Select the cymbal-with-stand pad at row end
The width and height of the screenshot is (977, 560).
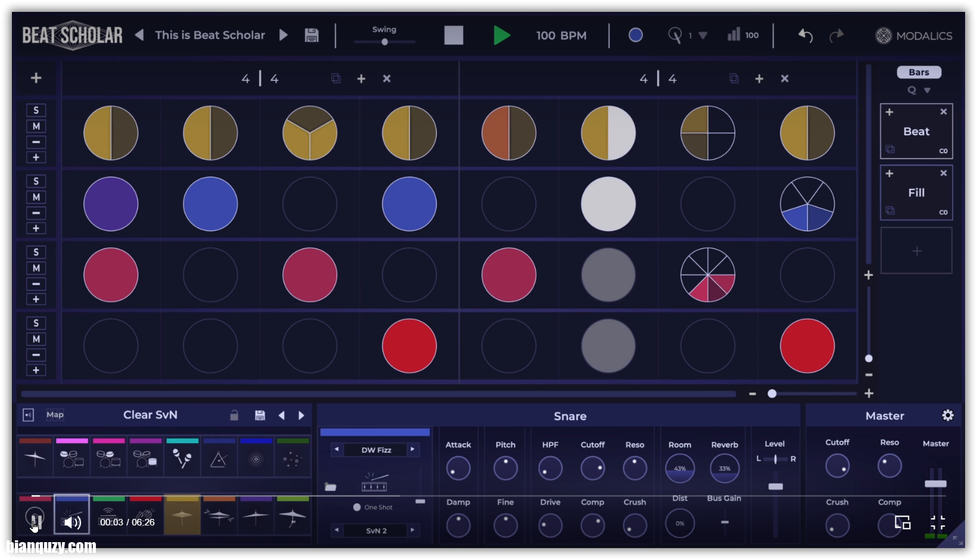(293, 515)
